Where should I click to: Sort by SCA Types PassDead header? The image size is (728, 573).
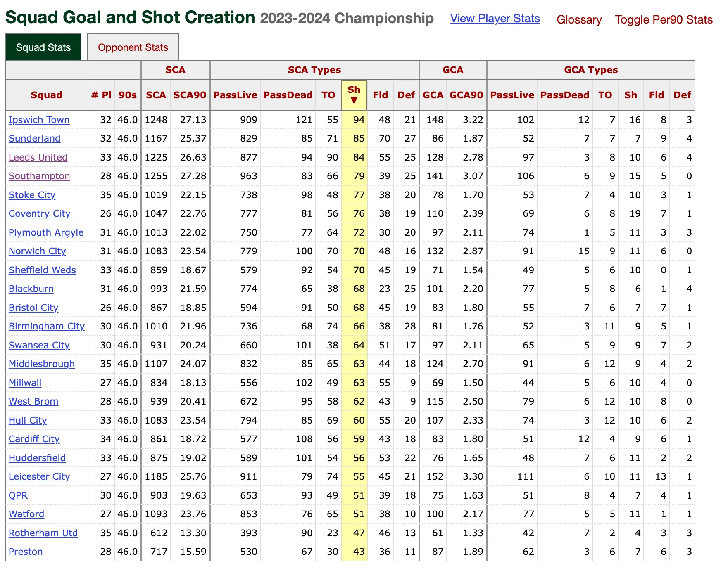288,95
